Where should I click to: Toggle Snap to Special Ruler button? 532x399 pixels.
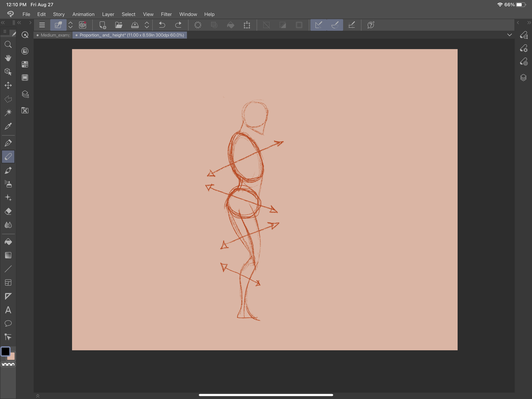coord(335,25)
